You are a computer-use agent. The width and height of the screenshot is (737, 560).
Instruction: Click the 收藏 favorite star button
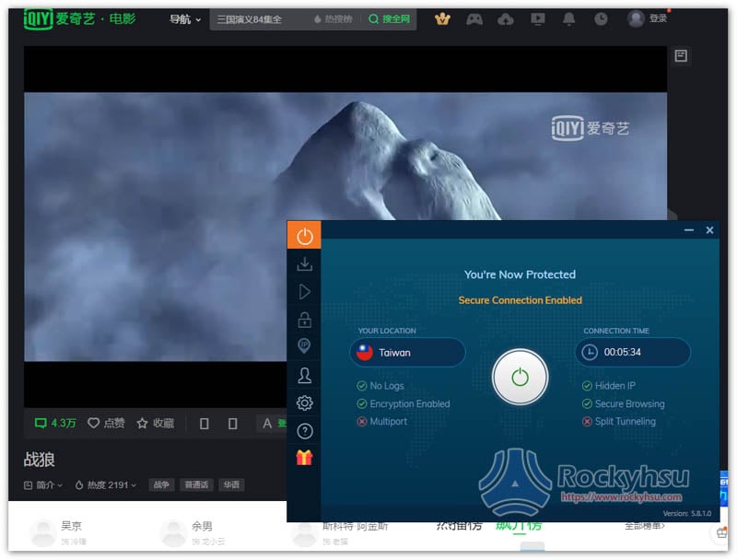(156, 424)
